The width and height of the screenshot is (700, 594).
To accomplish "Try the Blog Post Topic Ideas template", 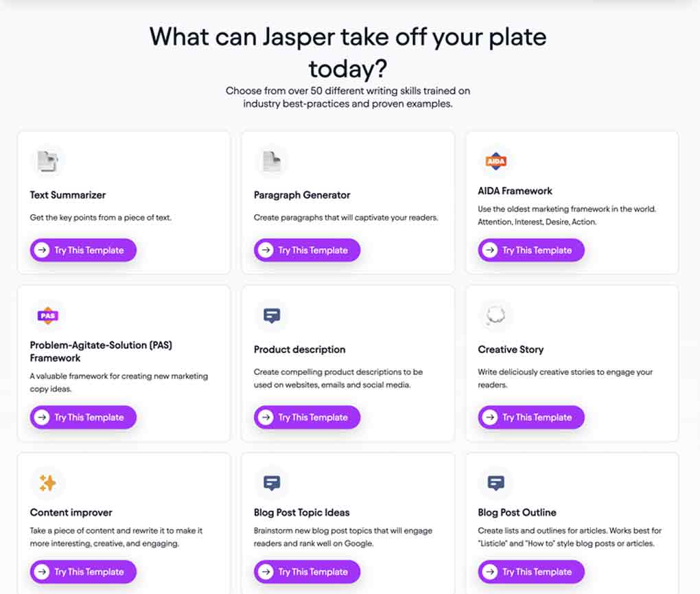I will [x=307, y=571].
